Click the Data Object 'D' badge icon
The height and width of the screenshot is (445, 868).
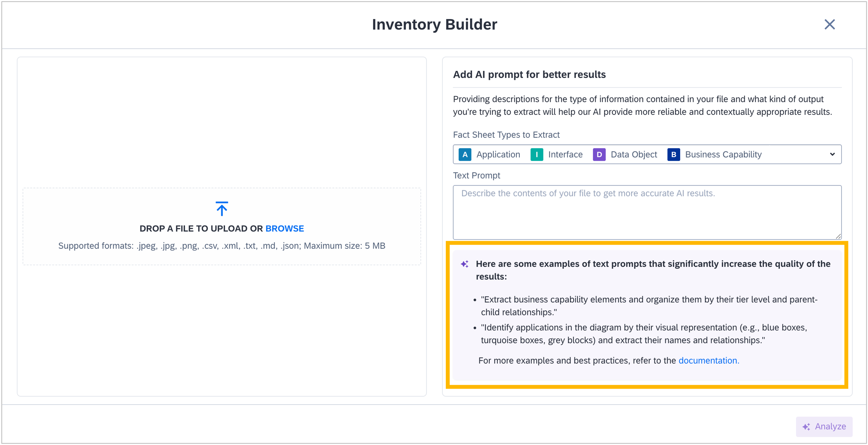(599, 155)
